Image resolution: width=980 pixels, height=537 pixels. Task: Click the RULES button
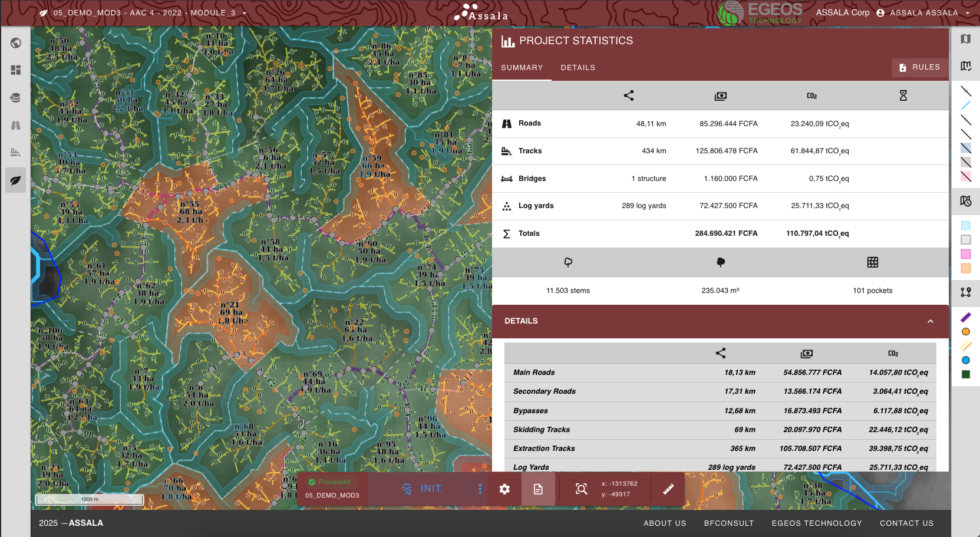pos(919,67)
